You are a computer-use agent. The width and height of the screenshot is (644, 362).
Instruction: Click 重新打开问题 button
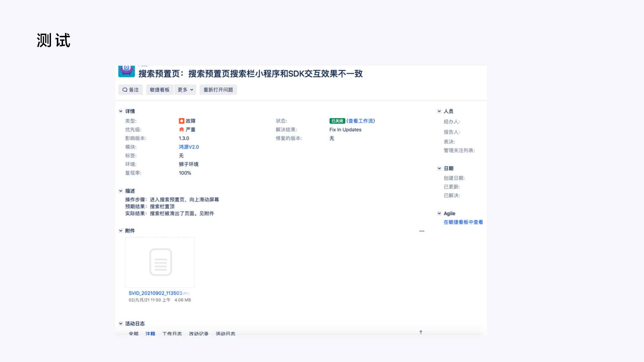[x=218, y=90]
